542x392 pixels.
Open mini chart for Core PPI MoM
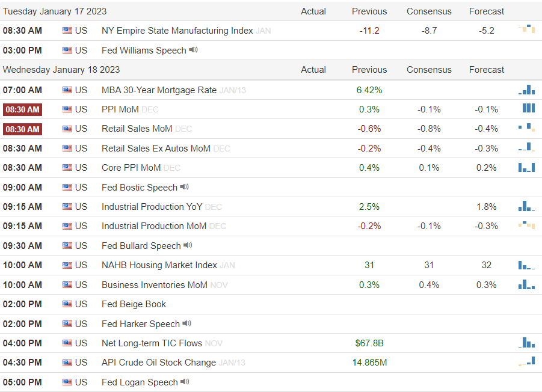coord(526,167)
